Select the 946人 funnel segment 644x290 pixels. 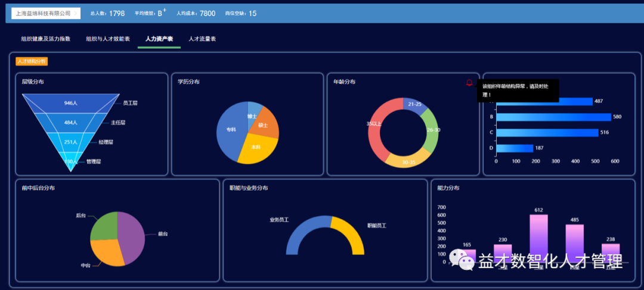[70, 103]
